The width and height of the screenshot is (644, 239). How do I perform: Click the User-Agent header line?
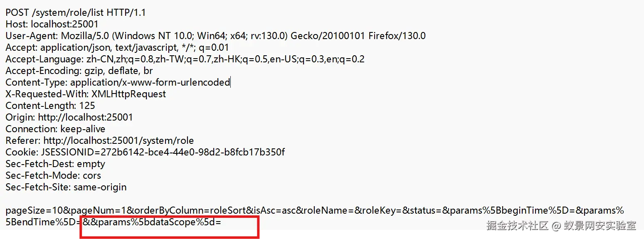[x=215, y=36]
